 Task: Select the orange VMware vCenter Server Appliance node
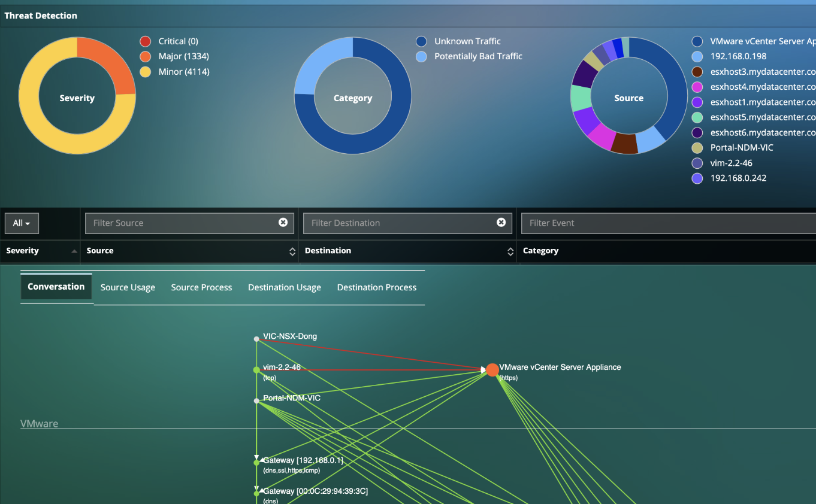click(x=492, y=370)
